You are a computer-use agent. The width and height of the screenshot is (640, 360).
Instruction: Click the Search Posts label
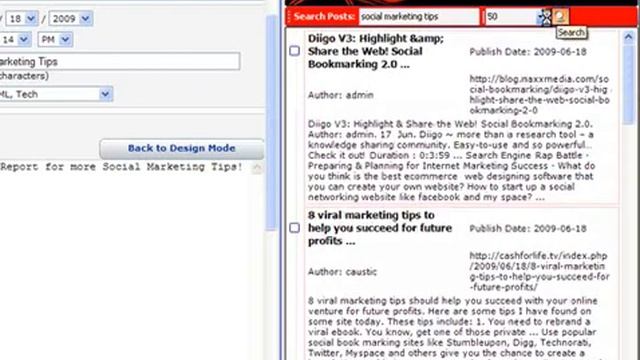point(324,17)
